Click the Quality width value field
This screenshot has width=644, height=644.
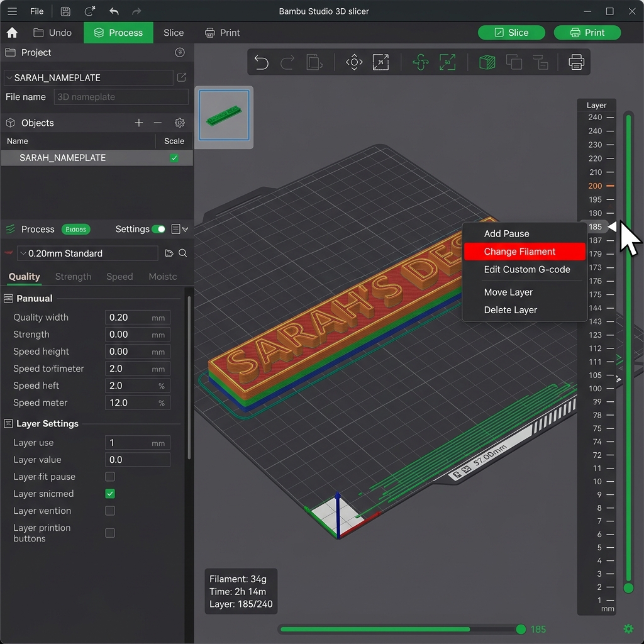click(137, 317)
